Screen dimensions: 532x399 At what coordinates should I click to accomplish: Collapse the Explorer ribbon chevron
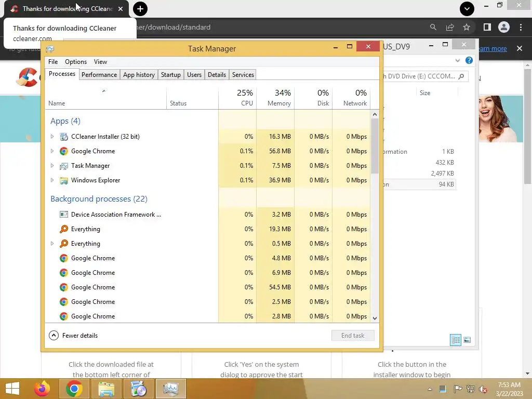[457, 60]
